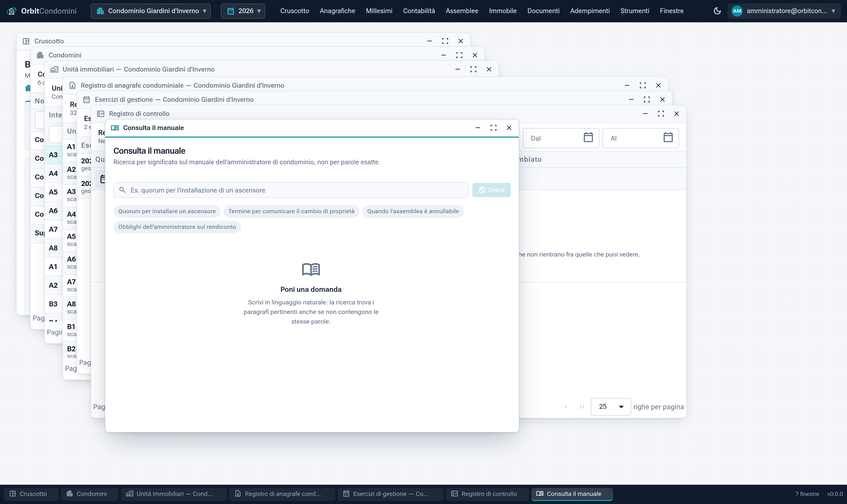Open the Assemblee menu
This screenshot has height=504, width=847.
[x=462, y=11]
